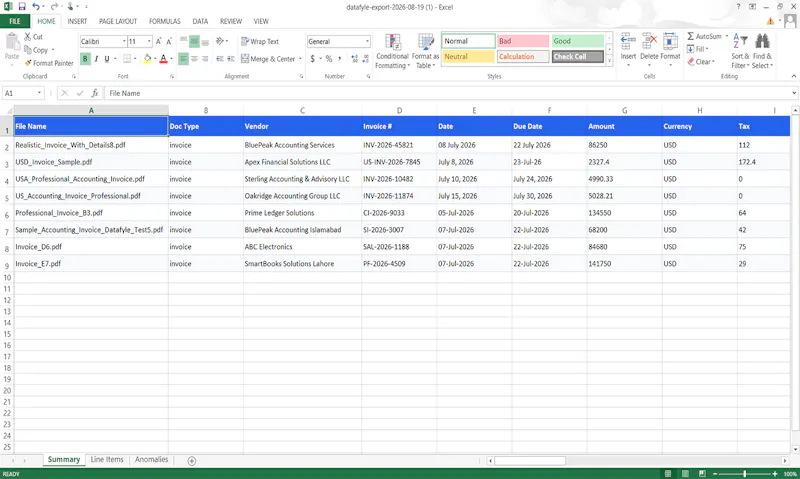Open Ribbon Display Options icon
The width and height of the screenshot is (800, 479).
pos(753,7)
